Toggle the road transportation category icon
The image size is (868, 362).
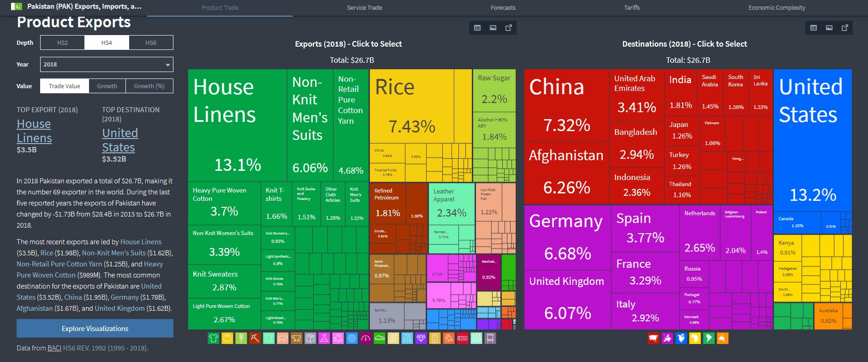pos(407,338)
